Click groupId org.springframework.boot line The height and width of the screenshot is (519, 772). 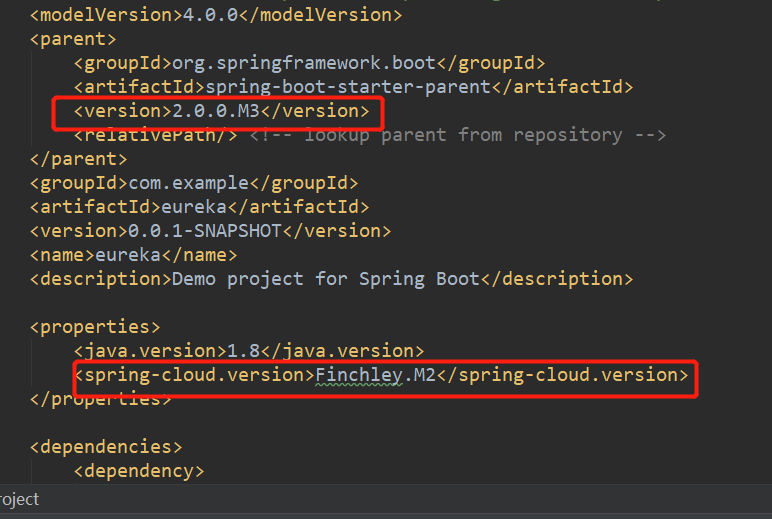click(x=309, y=63)
